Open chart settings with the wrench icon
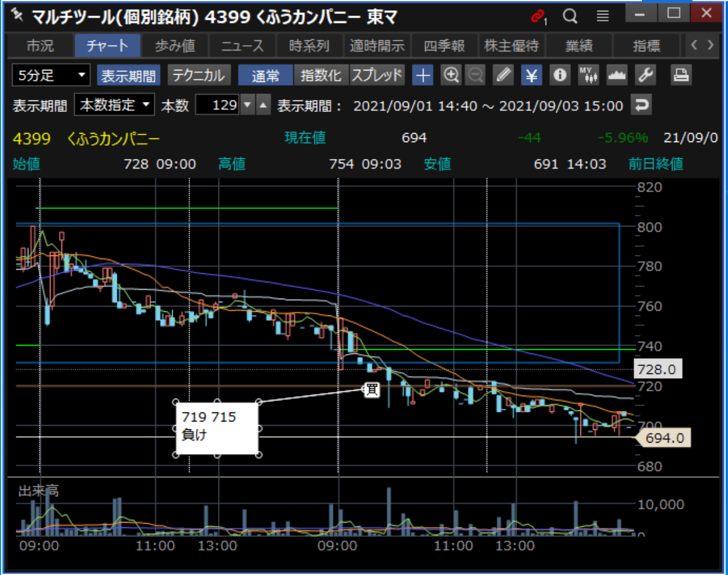Screen dimensions: 728x575 [645, 75]
